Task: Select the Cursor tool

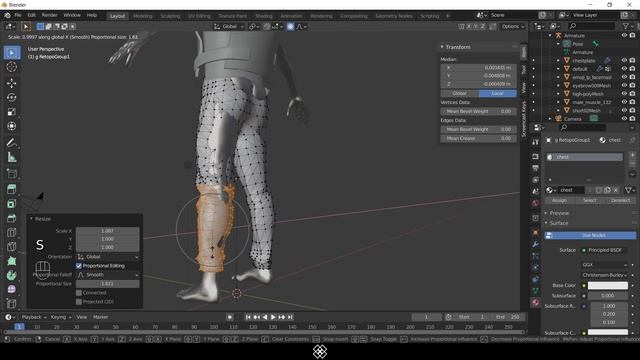Action: pos(12,67)
